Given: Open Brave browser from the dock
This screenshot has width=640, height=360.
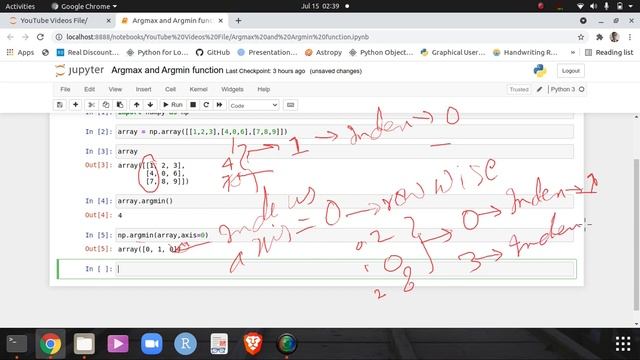Looking at the screenshot, I should tap(253, 344).
